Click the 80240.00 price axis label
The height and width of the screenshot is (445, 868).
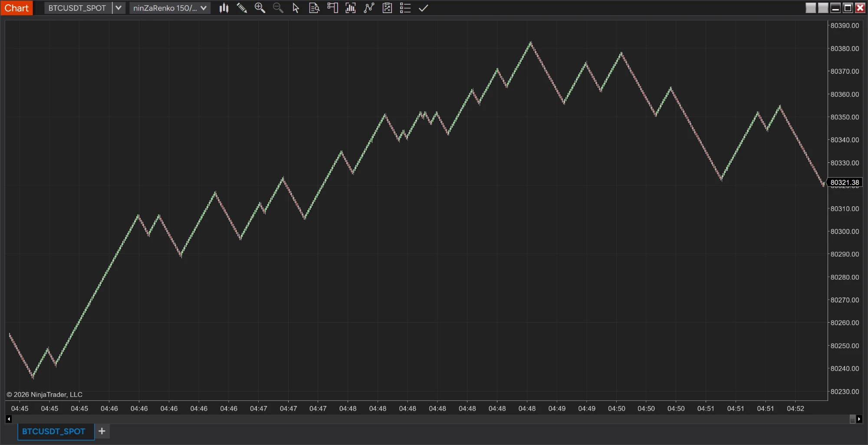[845, 369]
